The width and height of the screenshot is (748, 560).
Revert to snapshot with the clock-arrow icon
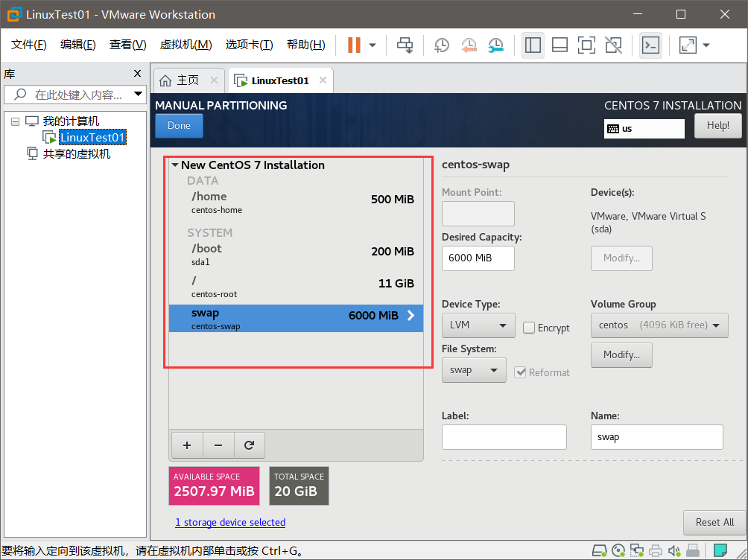(x=469, y=45)
